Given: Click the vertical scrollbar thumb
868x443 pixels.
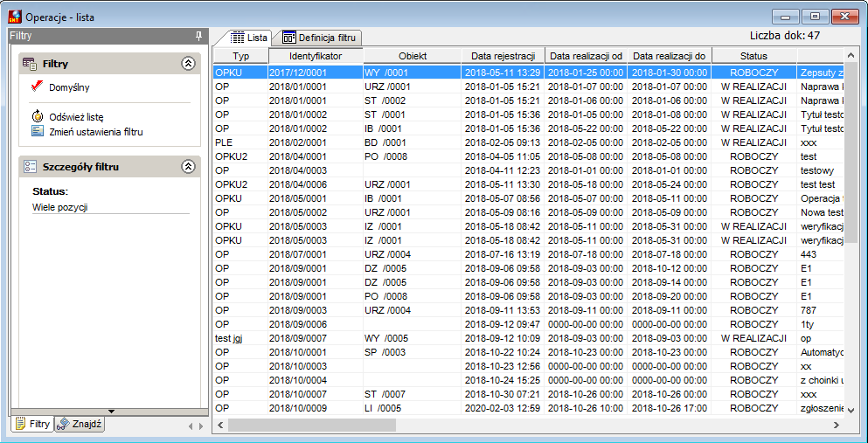Looking at the screenshot, I should [851, 152].
